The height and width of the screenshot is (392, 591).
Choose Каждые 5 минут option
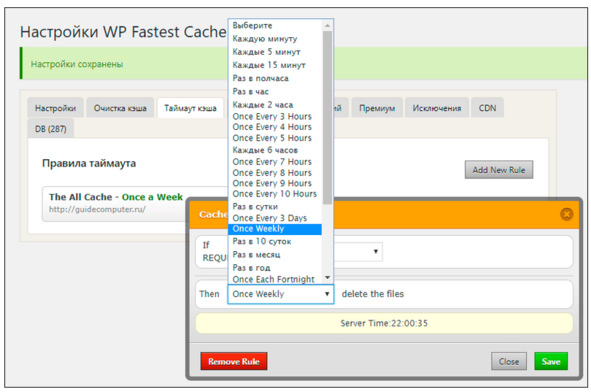pos(275,52)
